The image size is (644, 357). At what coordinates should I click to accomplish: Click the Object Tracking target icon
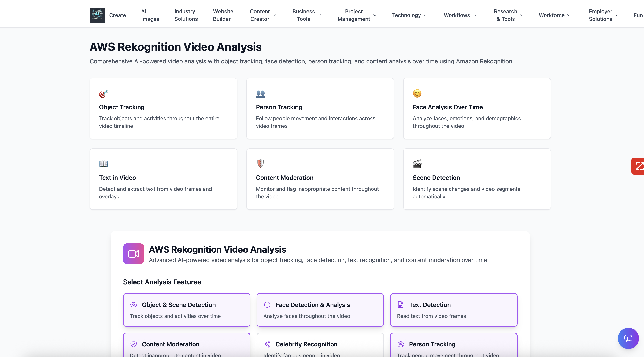(x=103, y=94)
